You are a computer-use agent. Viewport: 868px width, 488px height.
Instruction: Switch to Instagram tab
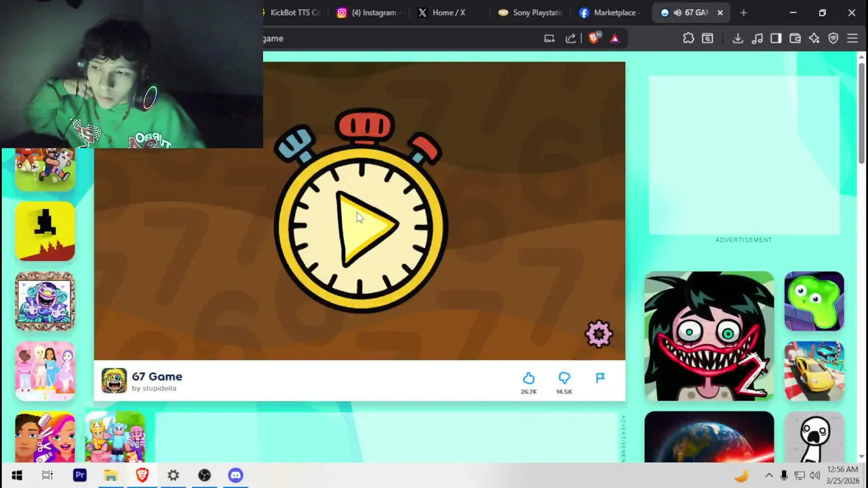[370, 12]
